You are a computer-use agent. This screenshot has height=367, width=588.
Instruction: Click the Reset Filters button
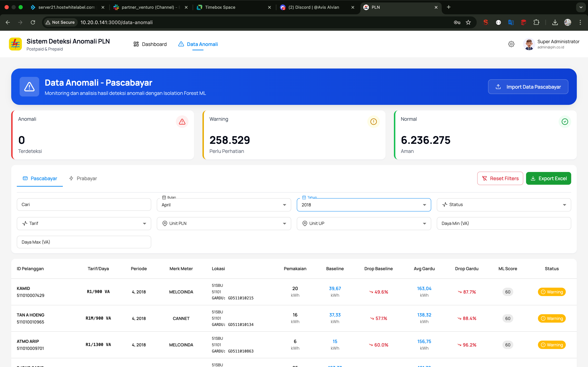point(500,178)
